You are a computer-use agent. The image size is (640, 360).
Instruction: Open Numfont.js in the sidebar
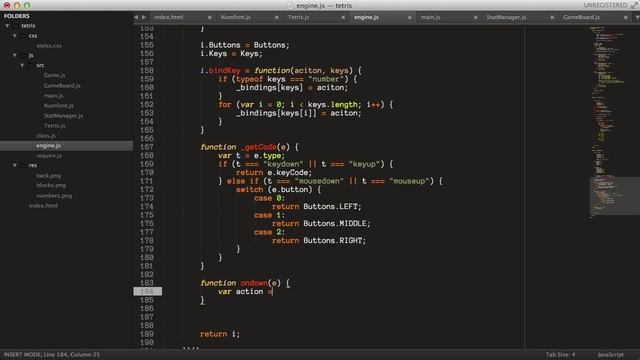59,105
